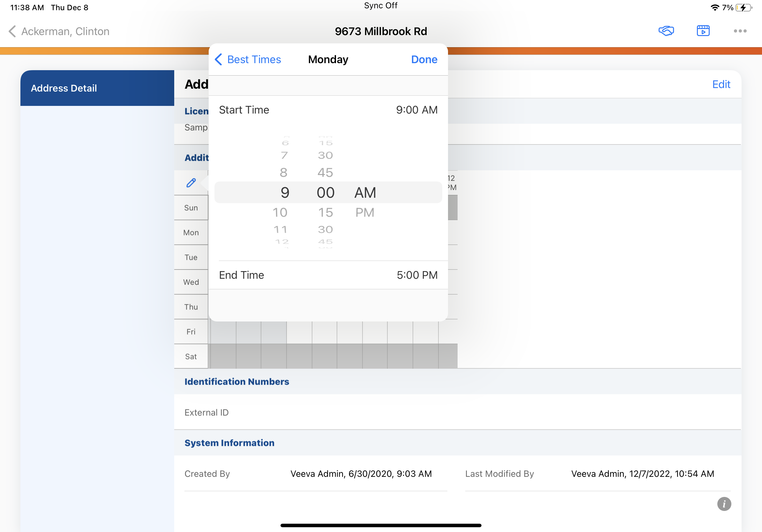Select hour 8 in the picker wheel
762x532 pixels.
coord(283,173)
